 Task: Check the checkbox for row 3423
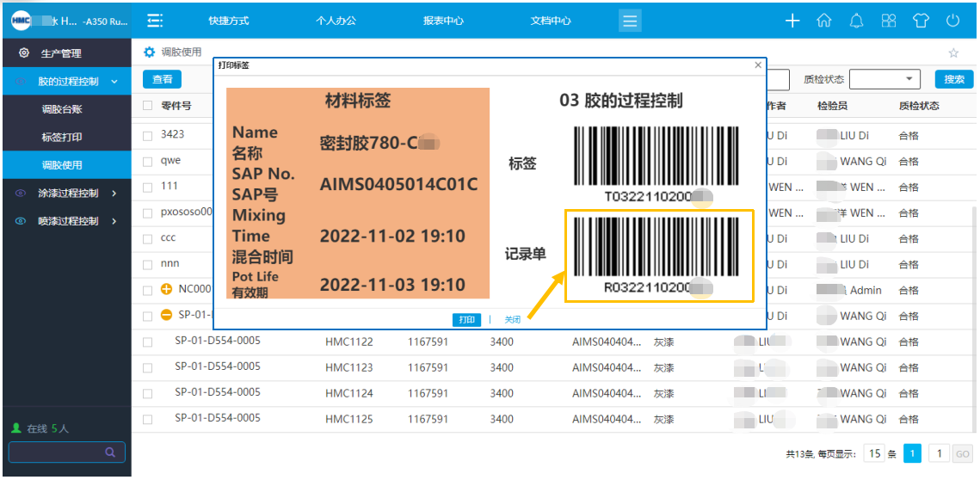pos(148,135)
